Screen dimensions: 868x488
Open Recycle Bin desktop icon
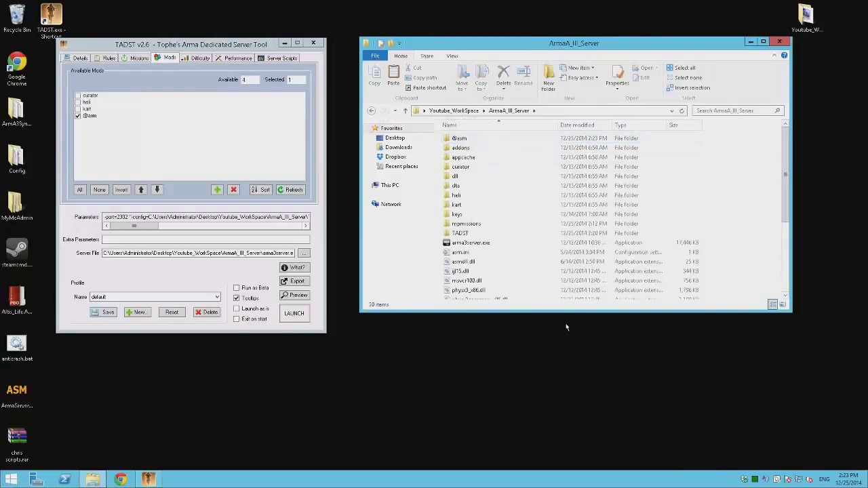tap(17, 18)
